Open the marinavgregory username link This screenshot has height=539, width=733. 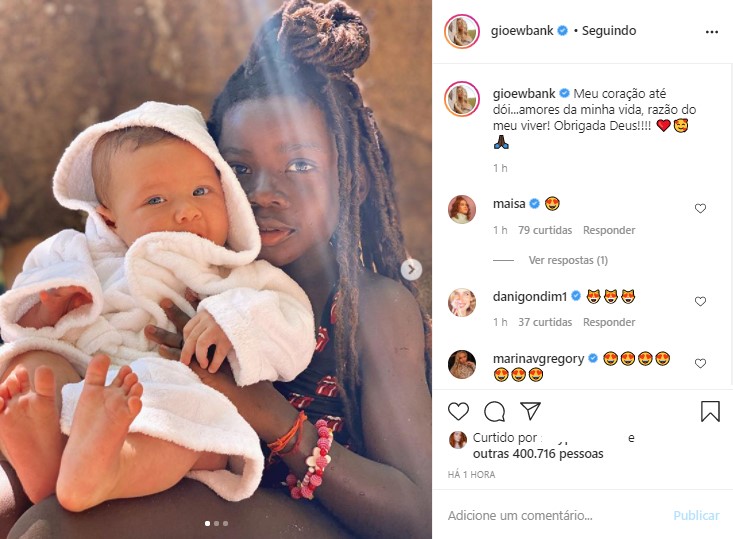tap(539, 359)
